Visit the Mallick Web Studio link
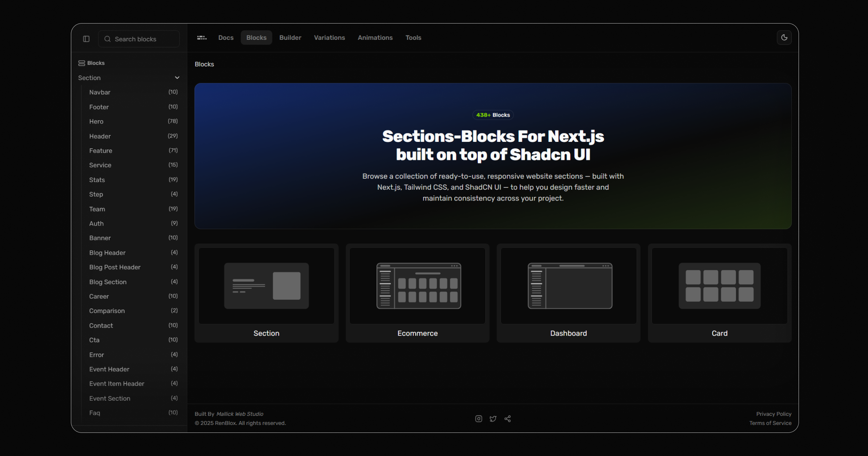The width and height of the screenshot is (868, 456). coord(240,414)
